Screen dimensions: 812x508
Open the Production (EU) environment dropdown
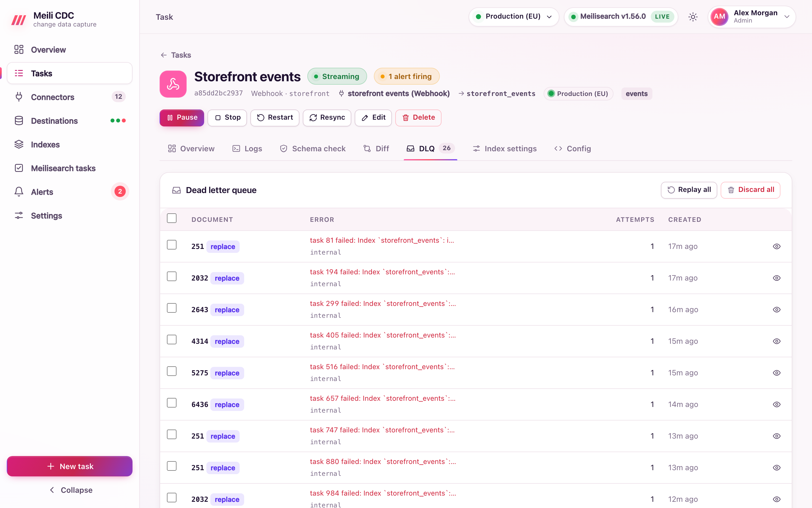[514, 16]
